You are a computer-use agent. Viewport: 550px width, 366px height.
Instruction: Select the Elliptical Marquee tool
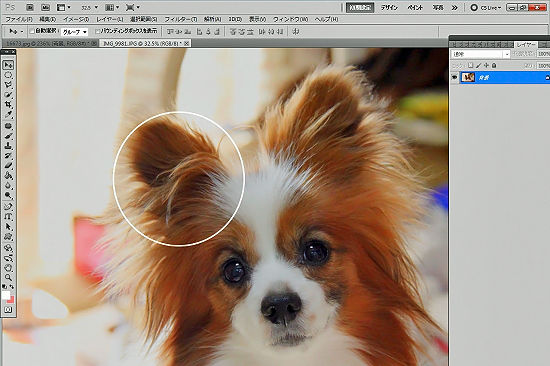(x=8, y=75)
